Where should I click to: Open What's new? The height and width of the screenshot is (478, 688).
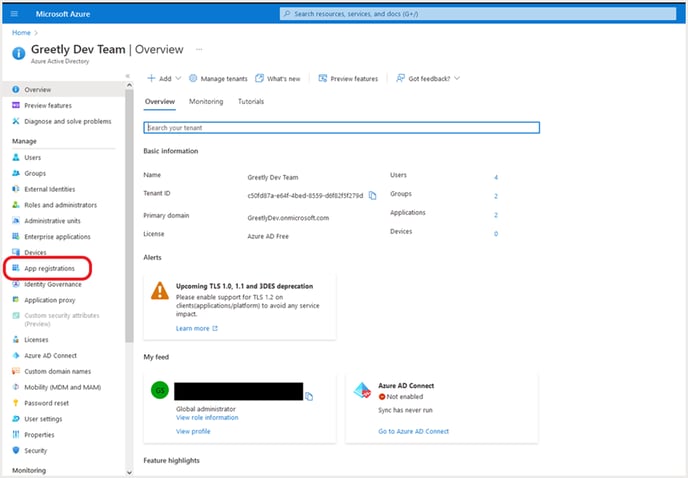click(x=278, y=79)
